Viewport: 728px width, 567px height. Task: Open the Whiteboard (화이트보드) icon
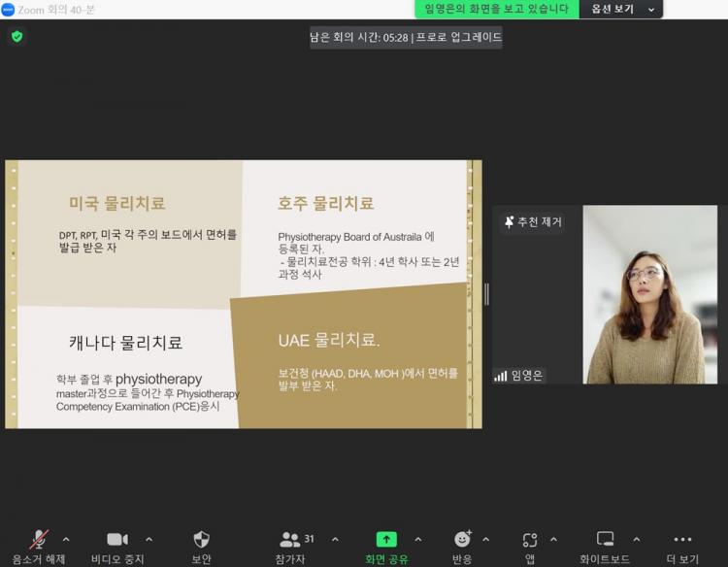(606, 540)
